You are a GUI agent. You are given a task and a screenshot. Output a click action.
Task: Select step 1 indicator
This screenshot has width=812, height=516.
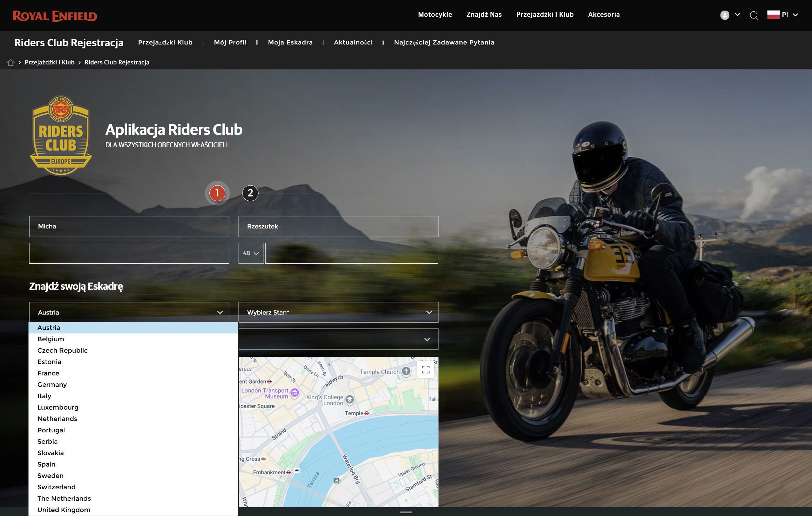217,193
